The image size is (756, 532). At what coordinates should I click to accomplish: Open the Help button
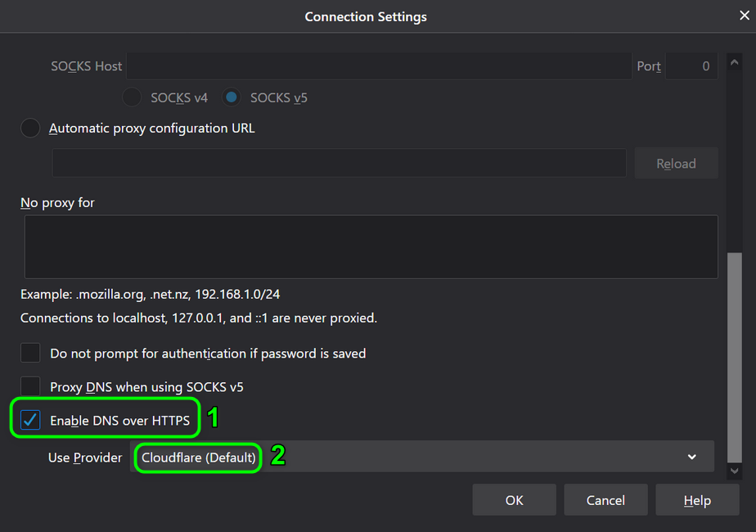coord(697,500)
